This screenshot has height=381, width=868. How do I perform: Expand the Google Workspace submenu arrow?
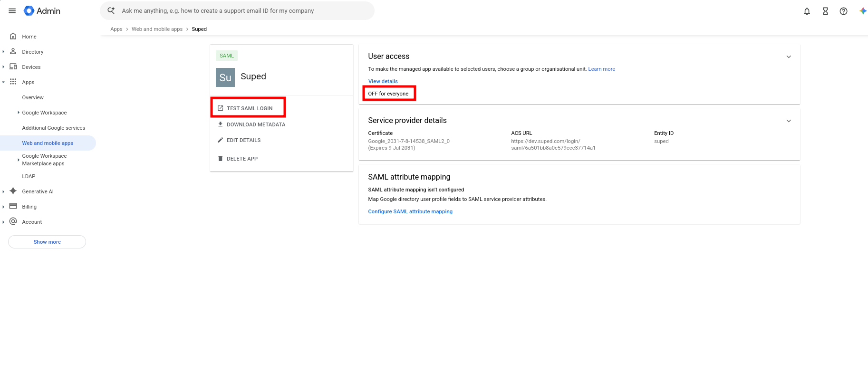19,113
